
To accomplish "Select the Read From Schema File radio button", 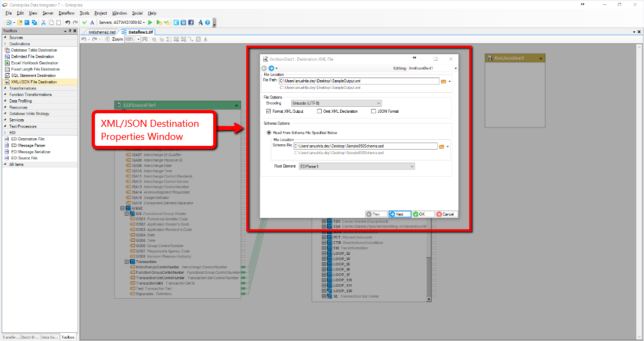I will pyautogui.click(x=269, y=133).
